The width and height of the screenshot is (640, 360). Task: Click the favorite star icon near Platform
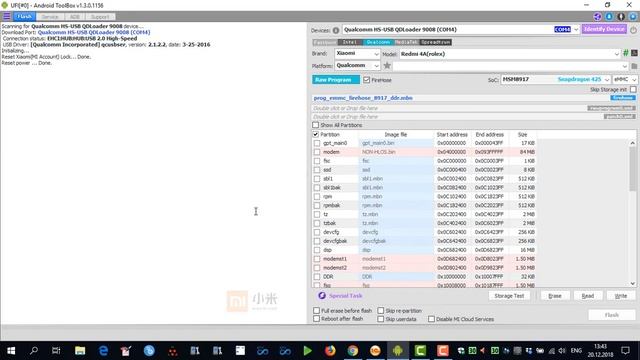[387, 65]
